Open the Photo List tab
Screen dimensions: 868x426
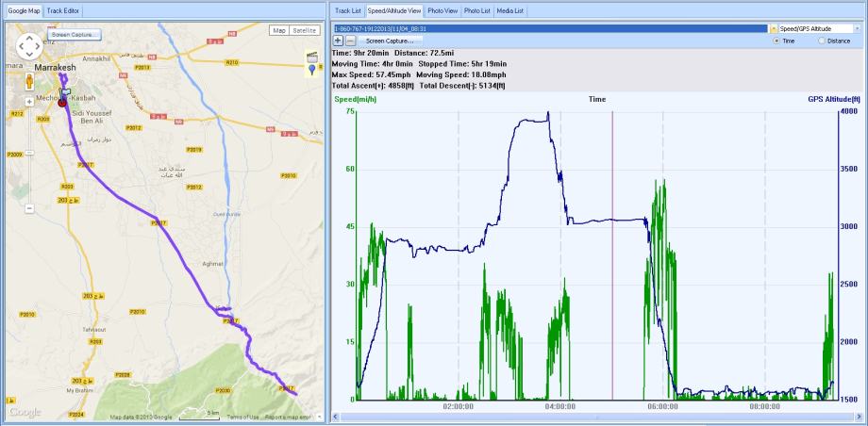476,10
